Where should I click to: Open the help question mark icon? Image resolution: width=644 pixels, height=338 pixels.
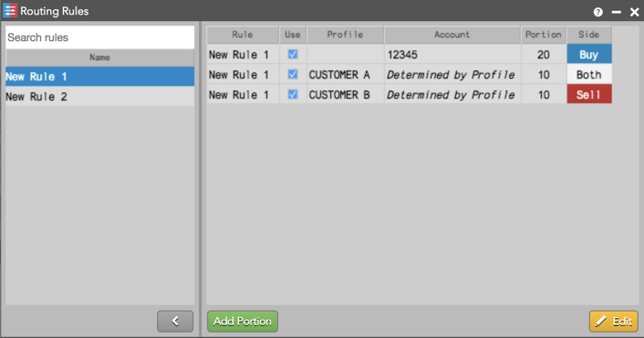pyautogui.click(x=598, y=12)
